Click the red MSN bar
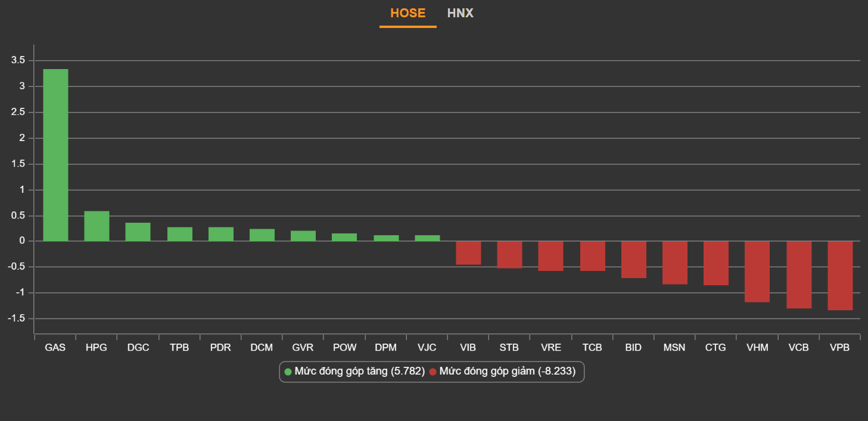The height and width of the screenshot is (421, 868). [674, 263]
